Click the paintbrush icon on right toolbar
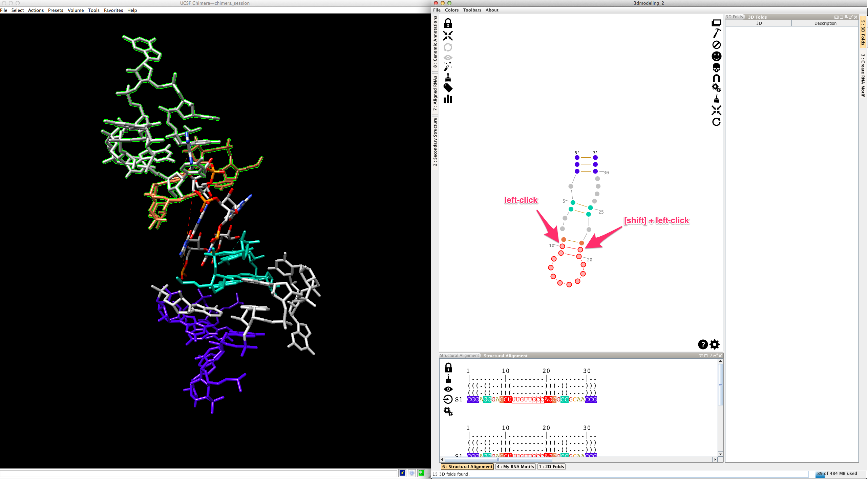Image resolution: width=868 pixels, height=479 pixels. coord(716,99)
